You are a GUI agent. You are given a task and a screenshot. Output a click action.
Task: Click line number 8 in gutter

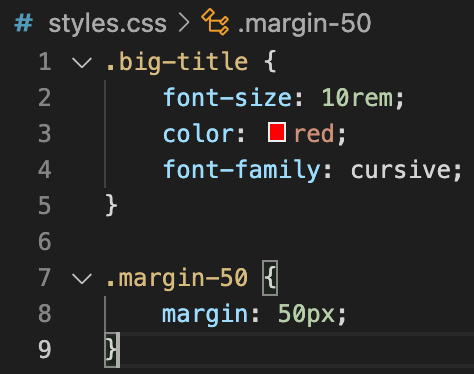click(x=45, y=314)
